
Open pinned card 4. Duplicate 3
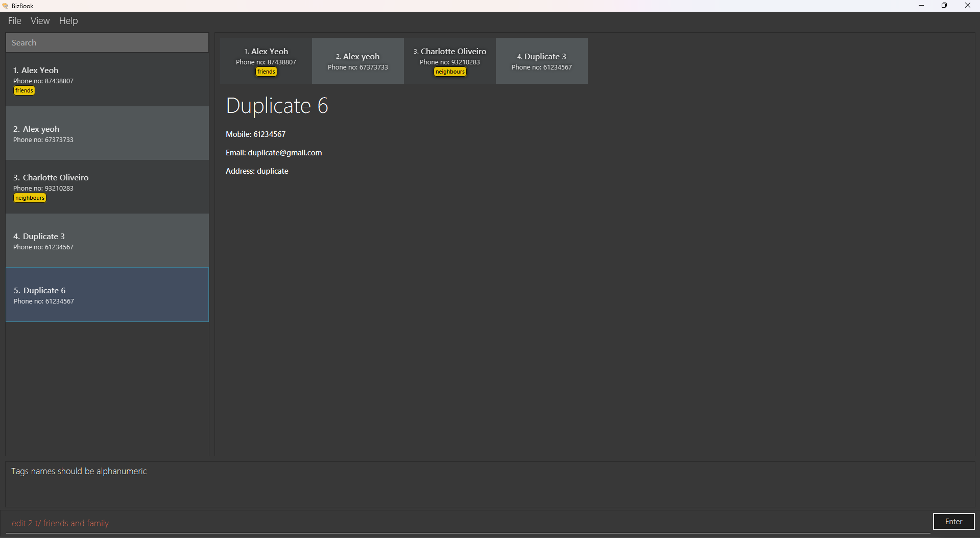tap(542, 61)
